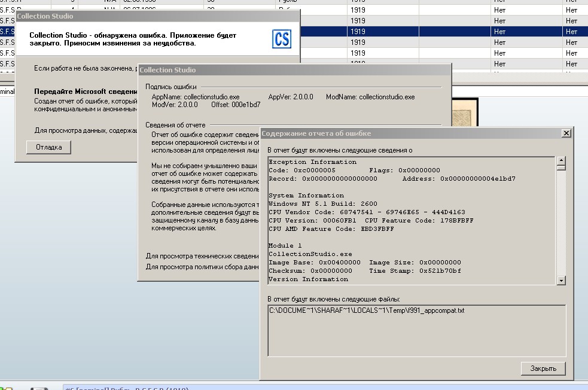Viewport: 588px width, 390px height.
Task: Click the "Windows NT 5.1 Build: 2600" line
Action: click(x=323, y=203)
